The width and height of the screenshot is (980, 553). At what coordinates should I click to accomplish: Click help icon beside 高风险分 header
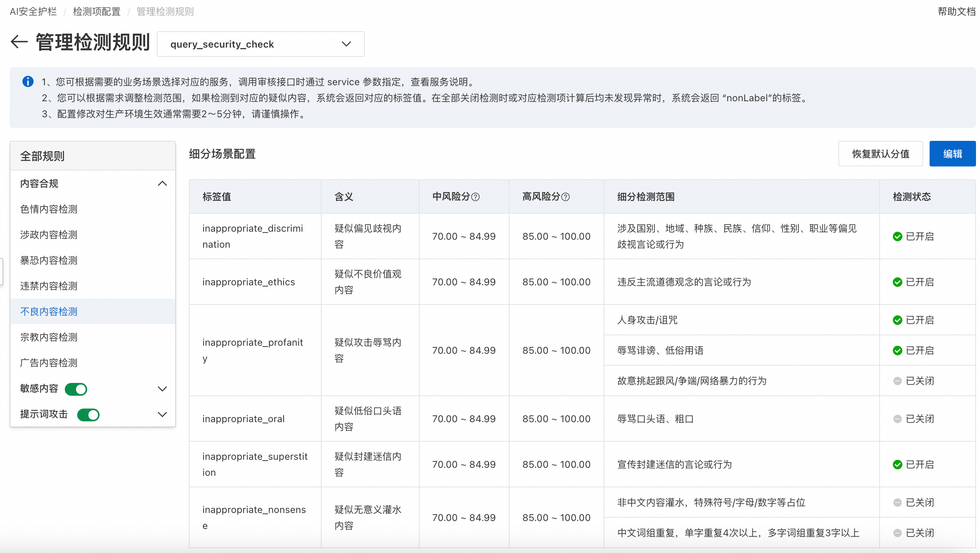pyautogui.click(x=566, y=197)
